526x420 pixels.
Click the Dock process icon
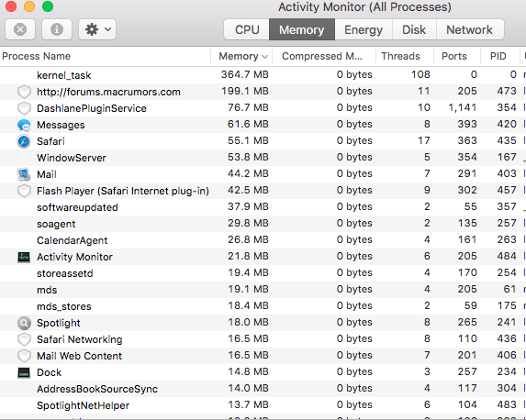(x=24, y=372)
